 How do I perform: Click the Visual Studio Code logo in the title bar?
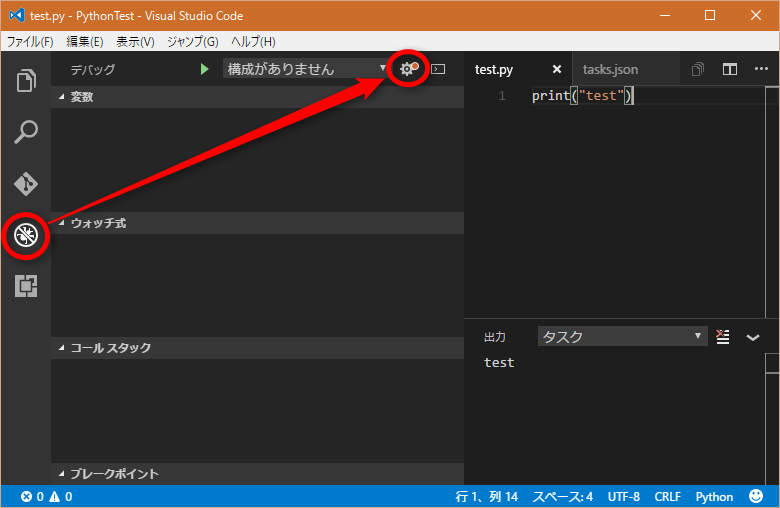17,15
